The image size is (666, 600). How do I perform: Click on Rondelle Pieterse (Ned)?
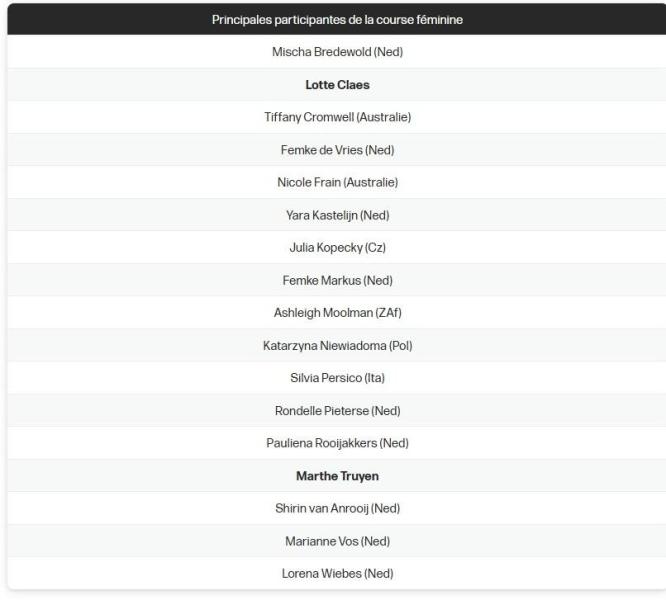pyautogui.click(x=337, y=411)
